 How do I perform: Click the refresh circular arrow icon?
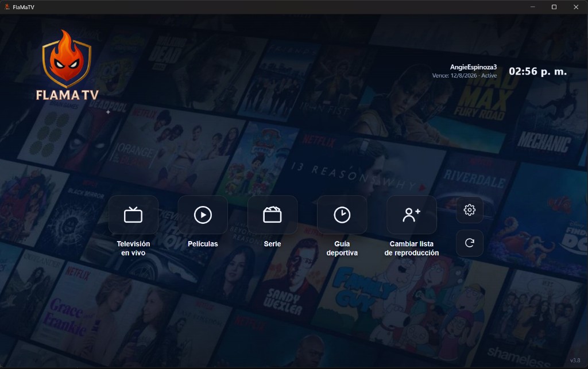[x=470, y=243]
